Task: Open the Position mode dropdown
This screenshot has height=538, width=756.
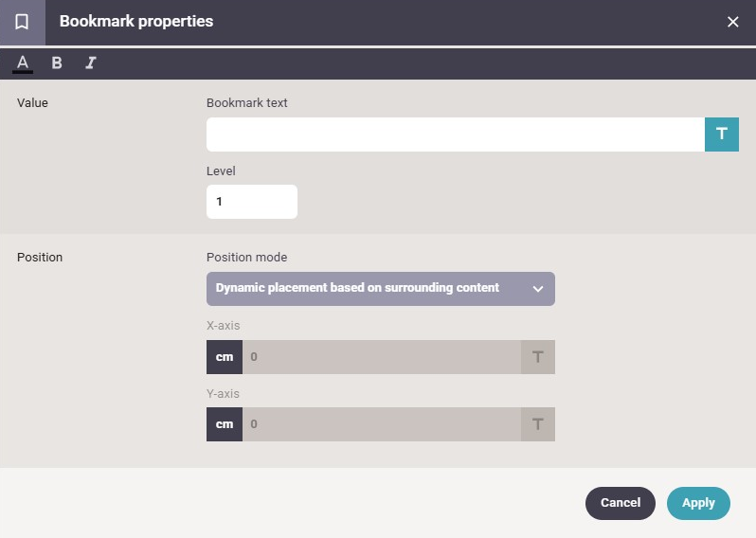Action: [x=381, y=289]
